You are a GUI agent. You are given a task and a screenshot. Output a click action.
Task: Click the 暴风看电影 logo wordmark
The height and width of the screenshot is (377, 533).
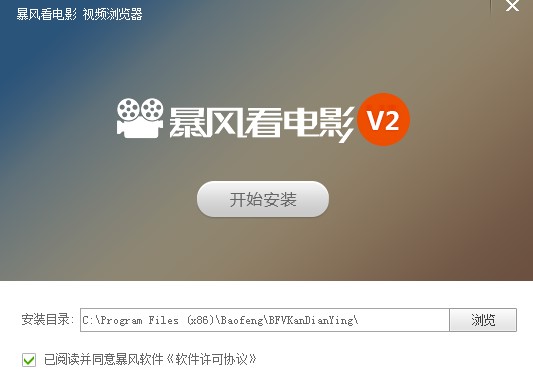pos(261,123)
